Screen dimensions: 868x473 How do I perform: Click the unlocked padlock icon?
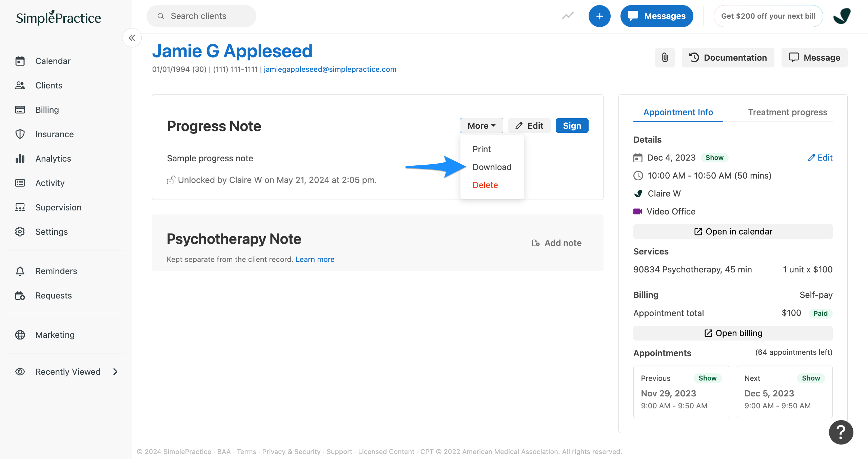click(171, 180)
